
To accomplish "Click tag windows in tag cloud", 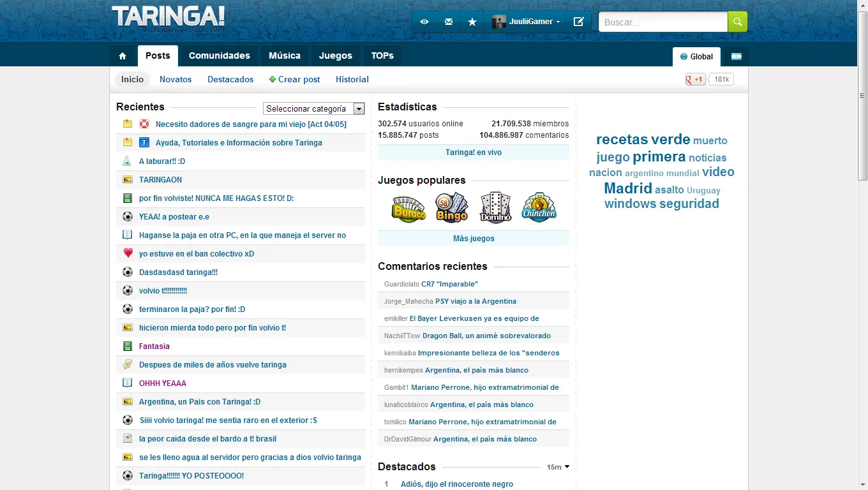I will coord(630,204).
